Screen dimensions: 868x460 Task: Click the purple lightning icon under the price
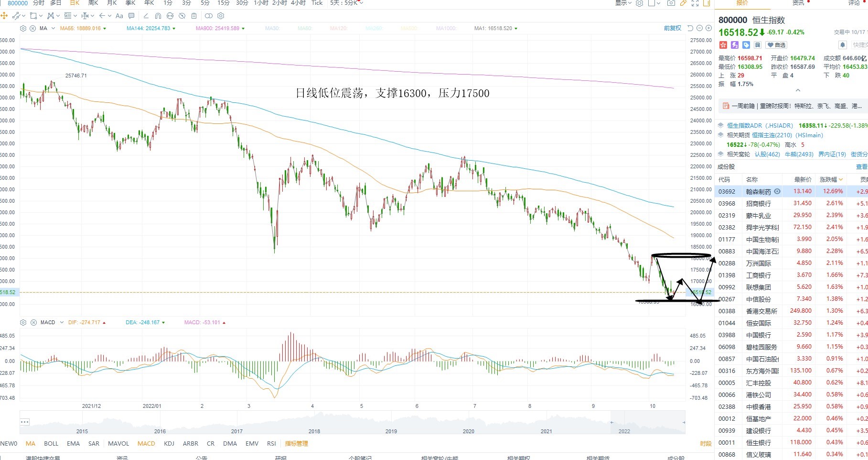(735, 45)
